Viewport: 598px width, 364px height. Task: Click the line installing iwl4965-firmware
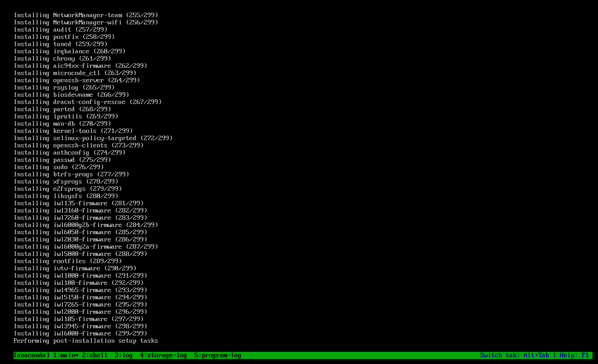click(x=81, y=290)
